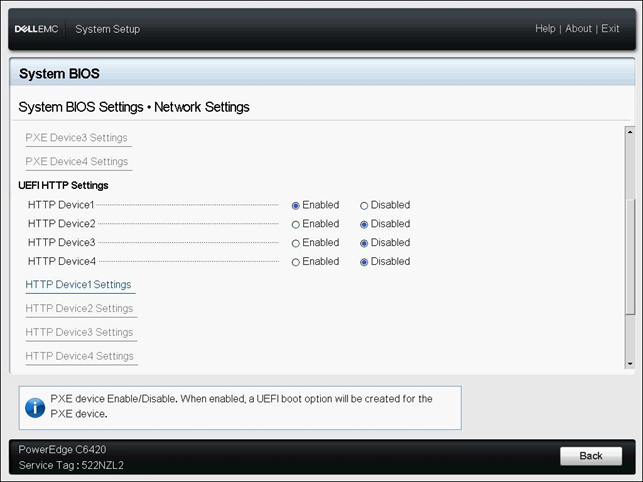Open PXE Device4 Settings
This screenshot has height=482, width=643.
click(x=76, y=162)
